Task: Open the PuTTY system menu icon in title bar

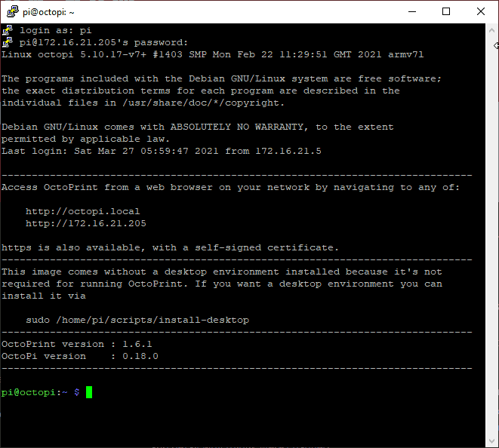Action: tap(13, 11)
